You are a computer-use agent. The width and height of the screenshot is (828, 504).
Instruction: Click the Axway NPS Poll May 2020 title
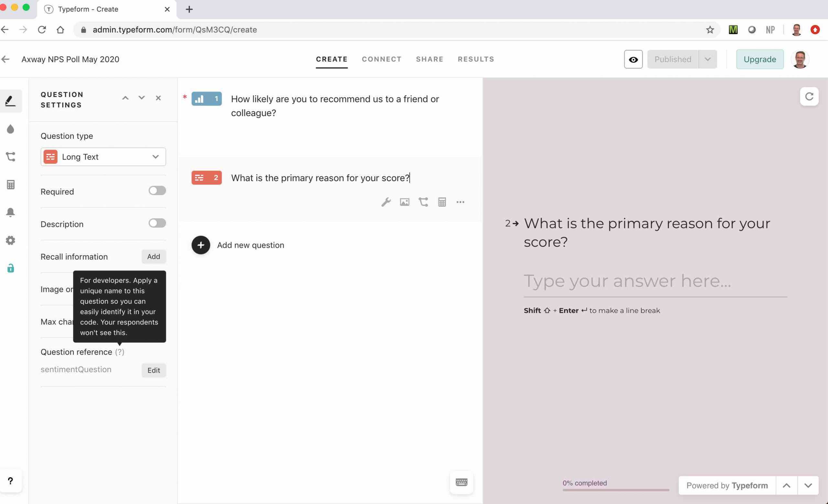(70, 59)
